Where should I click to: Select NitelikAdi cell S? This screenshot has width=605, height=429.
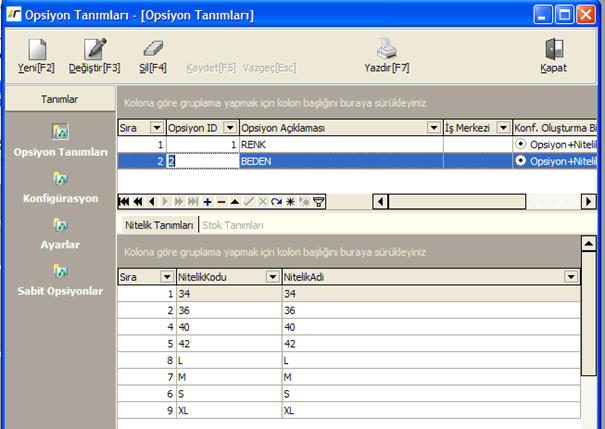click(x=431, y=394)
